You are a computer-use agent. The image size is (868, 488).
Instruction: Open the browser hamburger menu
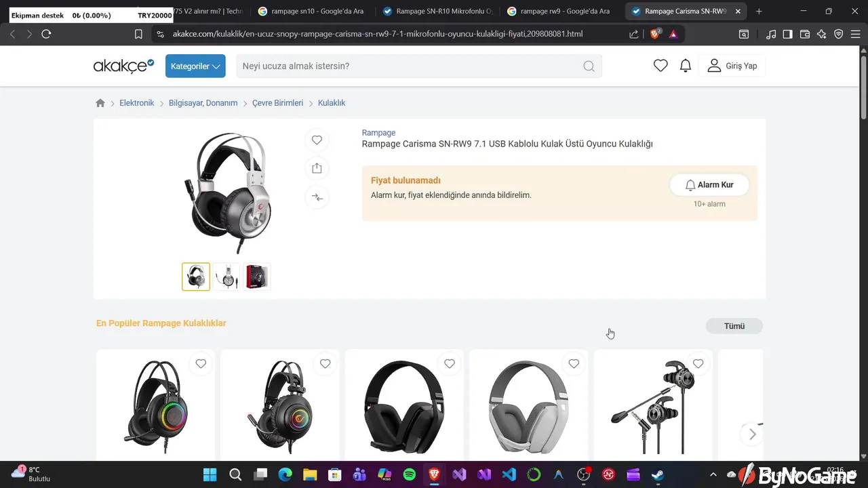point(856,34)
